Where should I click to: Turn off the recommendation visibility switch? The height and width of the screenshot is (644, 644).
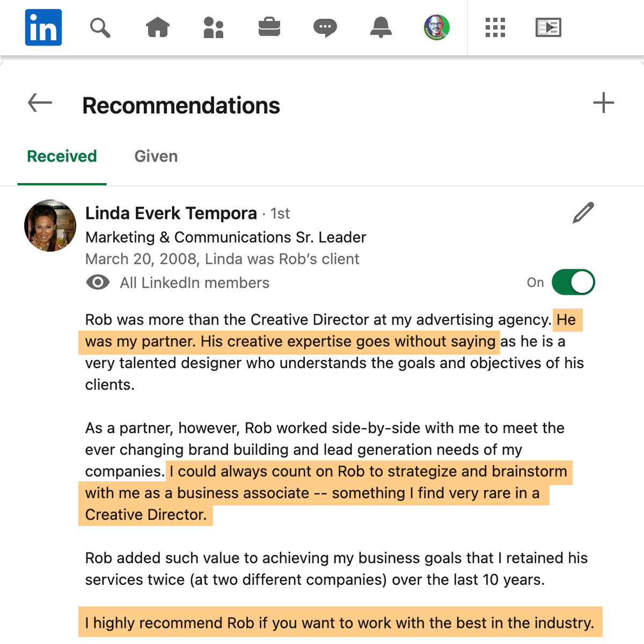(x=573, y=282)
